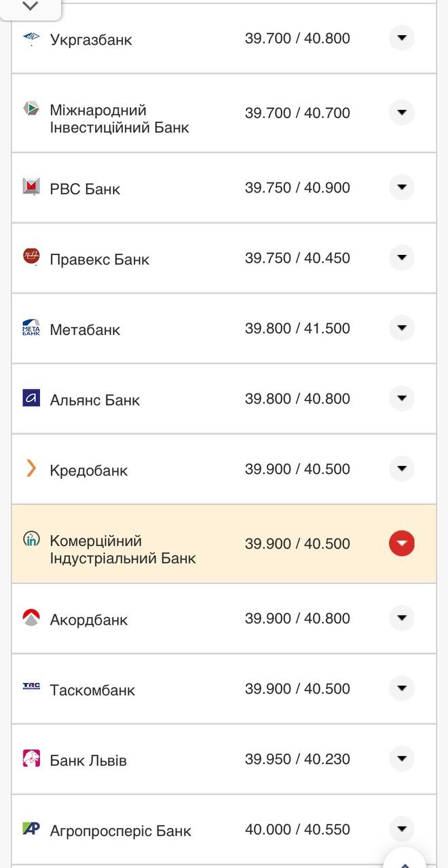Select the Правекс Банк name link

point(100,258)
